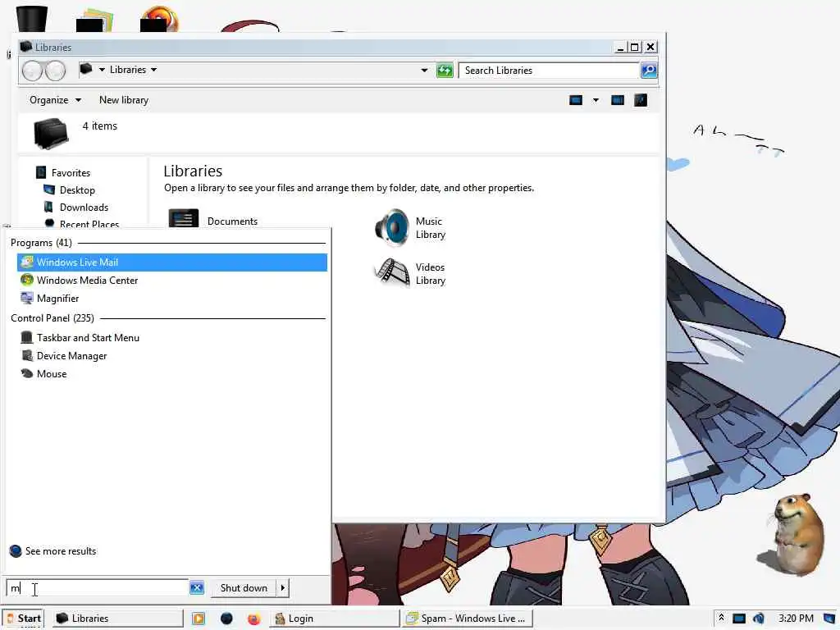
Task: Select Desktop in the navigation pane
Action: tap(69, 190)
